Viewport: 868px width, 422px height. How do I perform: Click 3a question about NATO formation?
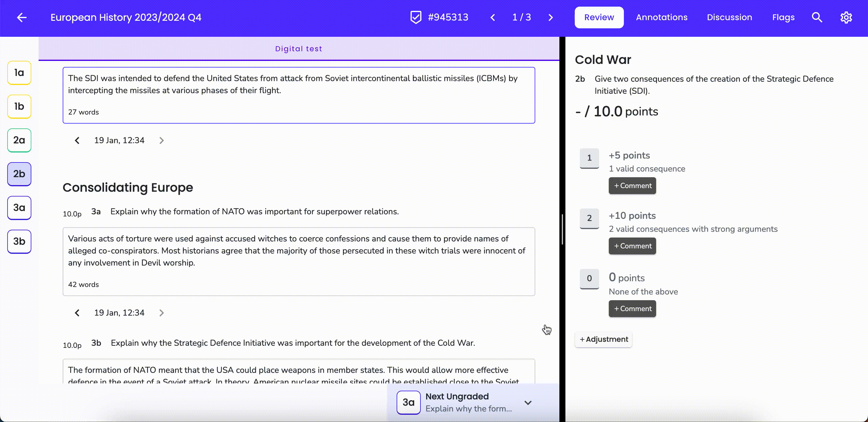point(254,212)
